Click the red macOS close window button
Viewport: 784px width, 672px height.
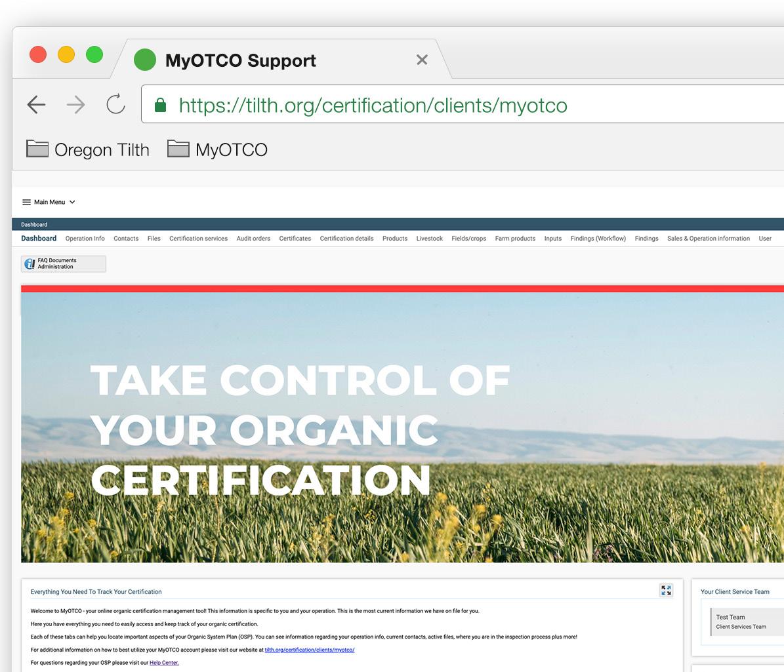(38, 54)
